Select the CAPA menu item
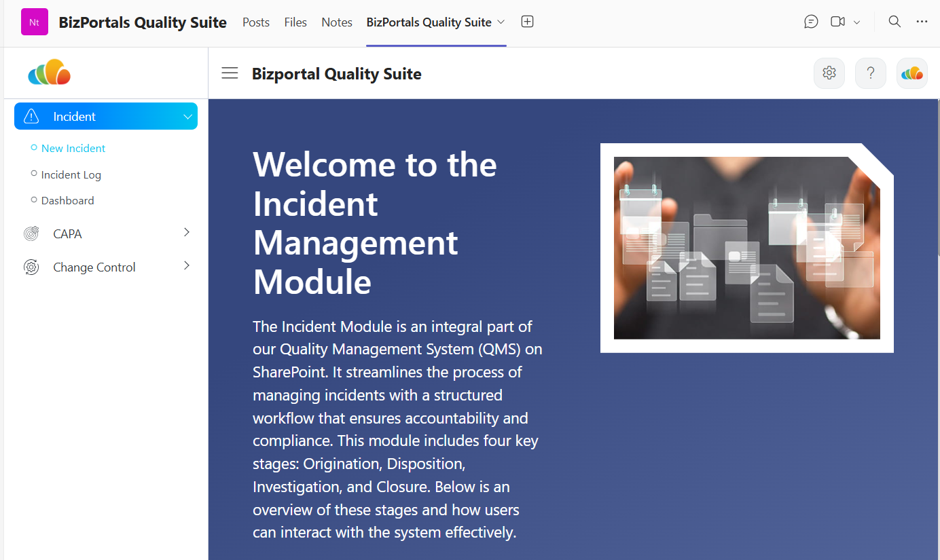 click(x=106, y=234)
